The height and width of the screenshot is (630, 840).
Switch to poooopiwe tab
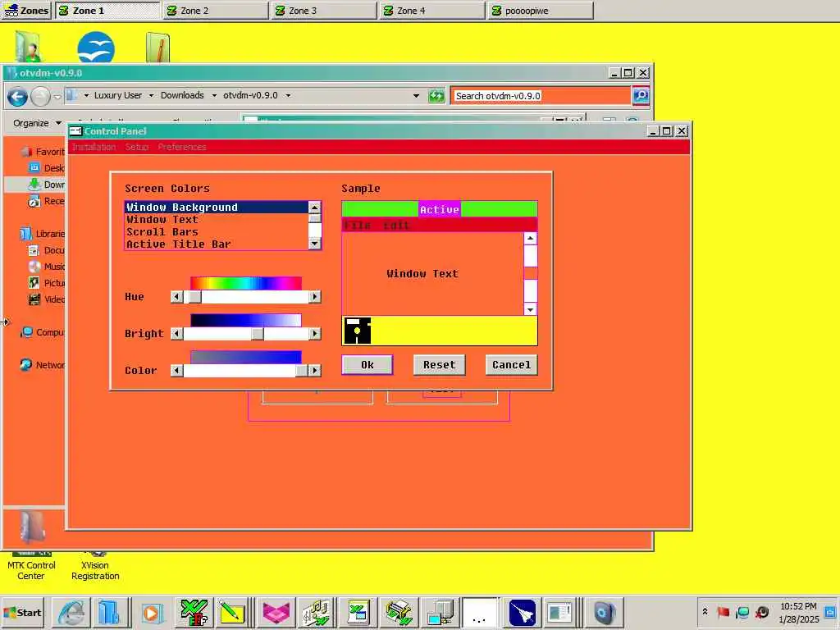tap(540, 10)
